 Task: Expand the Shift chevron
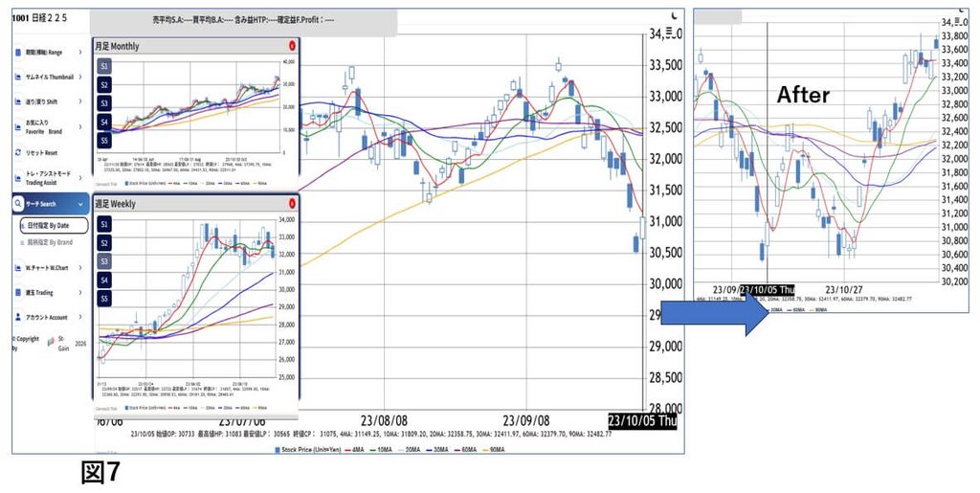point(80,101)
